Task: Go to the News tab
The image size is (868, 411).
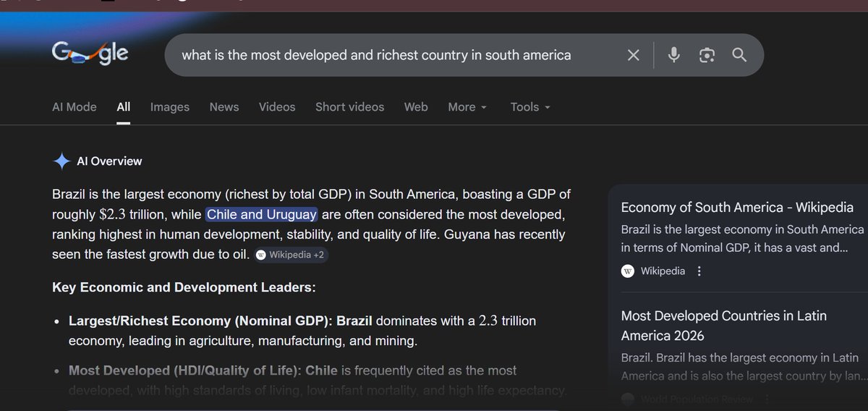Action: click(224, 106)
